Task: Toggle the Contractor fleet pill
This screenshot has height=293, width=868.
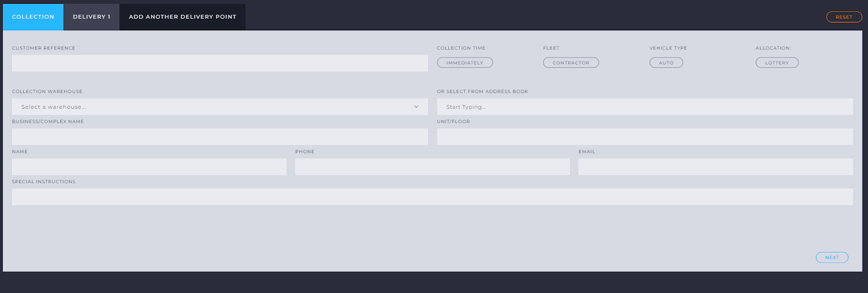Action: pyautogui.click(x=571, y=62)
